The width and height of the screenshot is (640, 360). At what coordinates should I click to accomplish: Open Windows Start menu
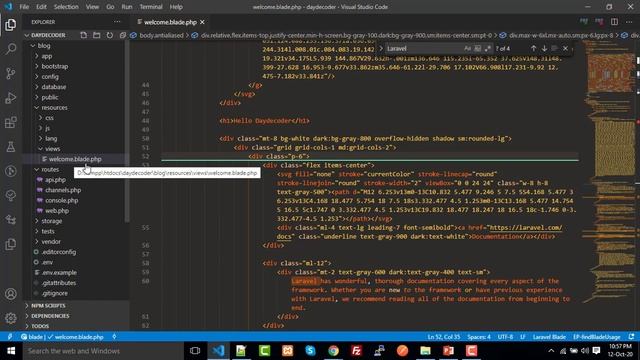tap(11, 351)
